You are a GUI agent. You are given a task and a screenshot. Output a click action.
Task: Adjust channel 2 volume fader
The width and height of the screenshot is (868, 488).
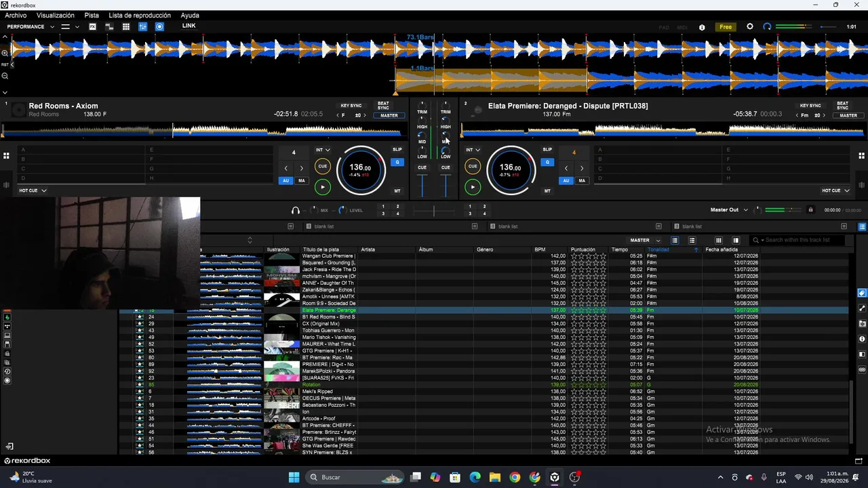(x=446, y=185)
